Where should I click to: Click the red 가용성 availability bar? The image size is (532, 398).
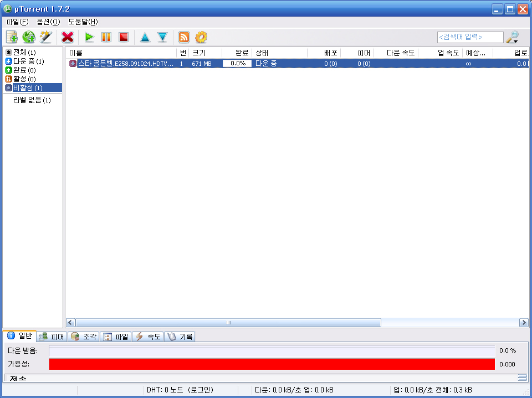point(272,364)
